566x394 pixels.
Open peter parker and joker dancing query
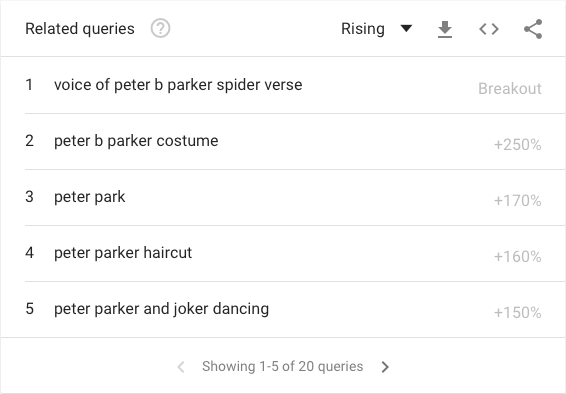tap(161, 309)
